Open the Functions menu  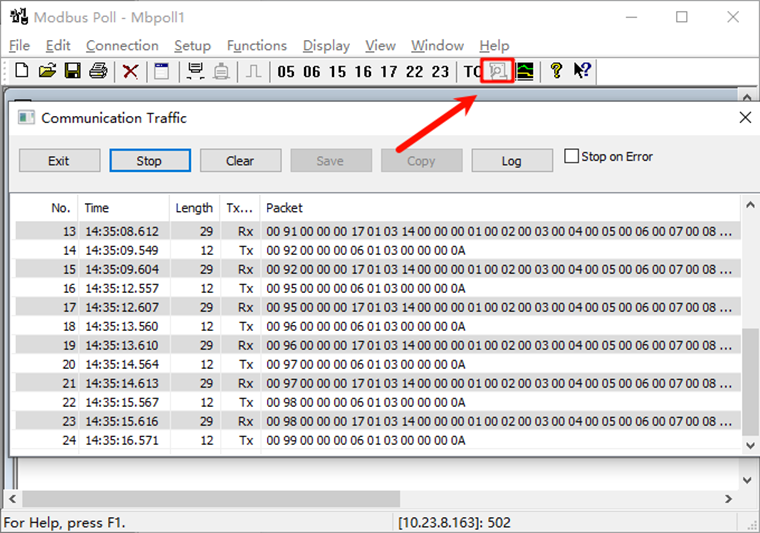click(257, 46)
